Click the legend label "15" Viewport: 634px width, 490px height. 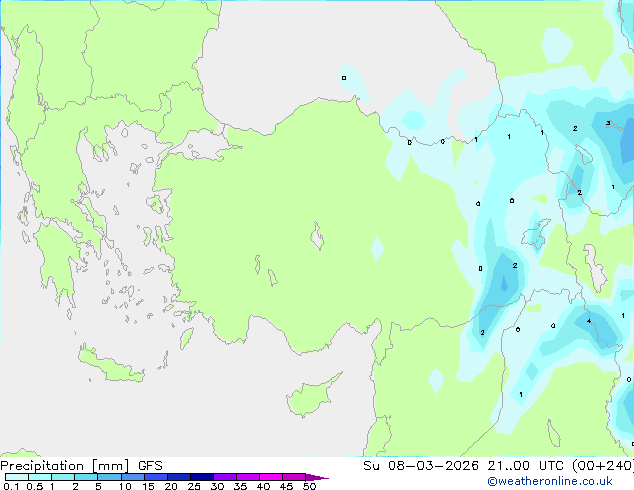pos(148,486)
